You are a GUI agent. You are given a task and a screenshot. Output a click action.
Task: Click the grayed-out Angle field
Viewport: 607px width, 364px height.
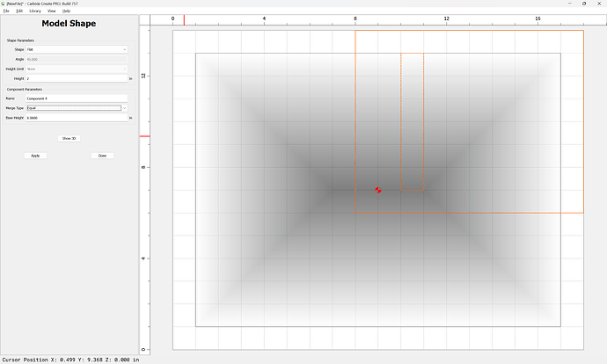pos(77,59)
